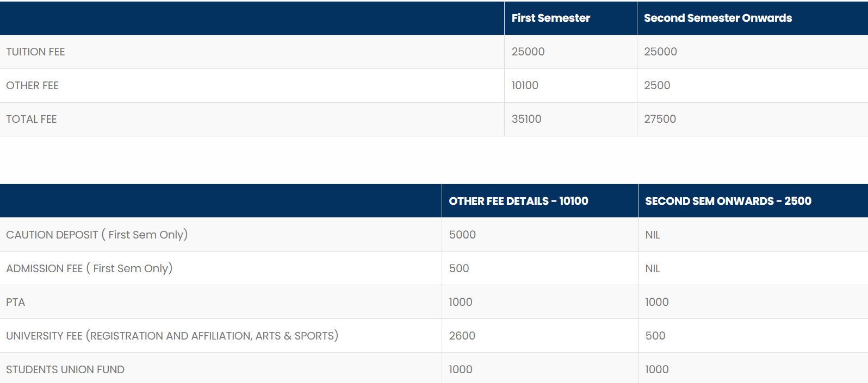Select the OTHER FEE row label
Image resolution: width=868 pixels, height=383 pixels.
point(32,85)
